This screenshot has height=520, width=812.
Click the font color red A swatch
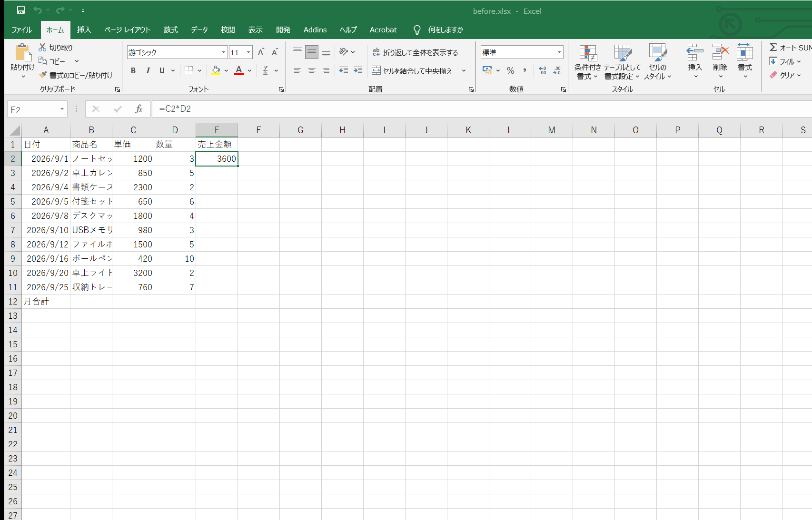pyautogui.click(x=239, y=70)
